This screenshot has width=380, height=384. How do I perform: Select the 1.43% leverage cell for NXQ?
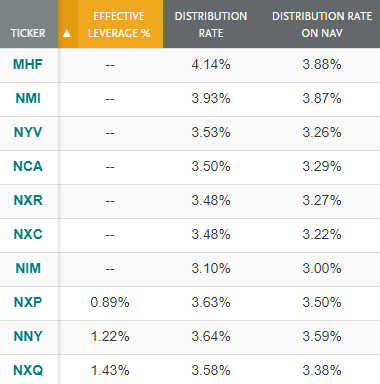110,370
